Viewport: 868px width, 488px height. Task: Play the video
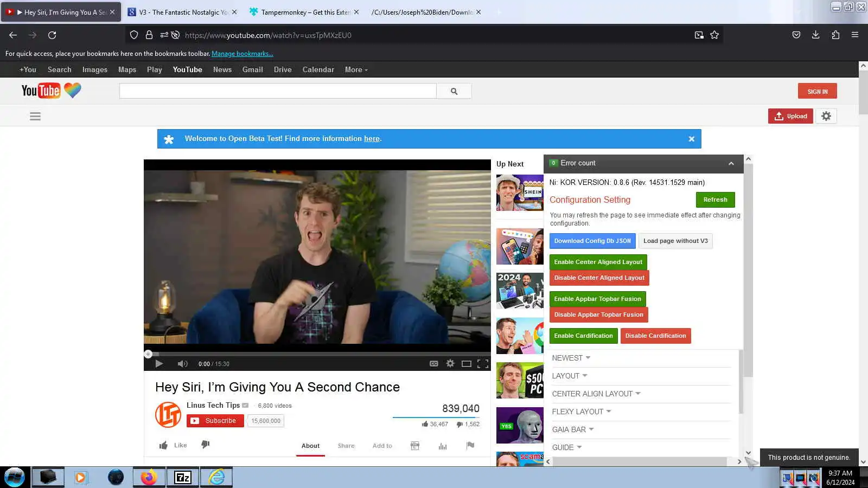tap(159, 364)
